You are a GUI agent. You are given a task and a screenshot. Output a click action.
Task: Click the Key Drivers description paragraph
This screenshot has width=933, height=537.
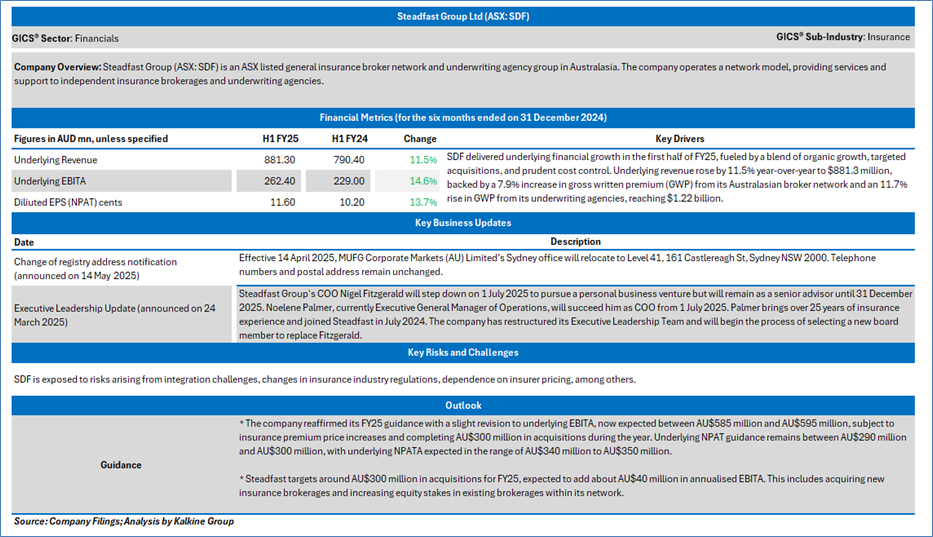[677, 177]
